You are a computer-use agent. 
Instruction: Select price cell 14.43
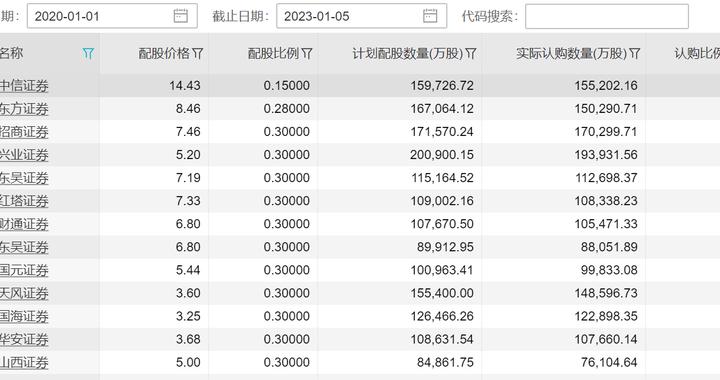[x=185, y=85]
